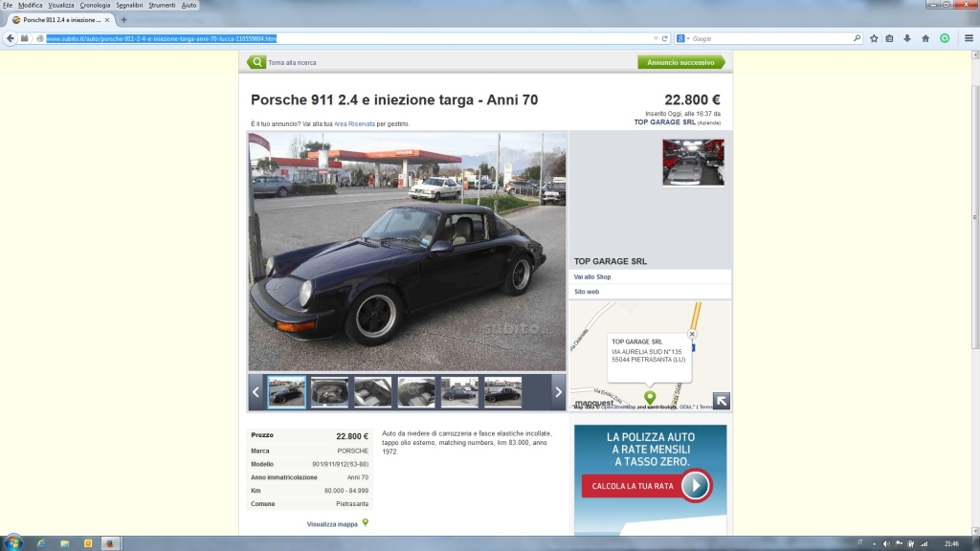
Task: Open a new tab with the plus button
Action: tap(123, 20)
